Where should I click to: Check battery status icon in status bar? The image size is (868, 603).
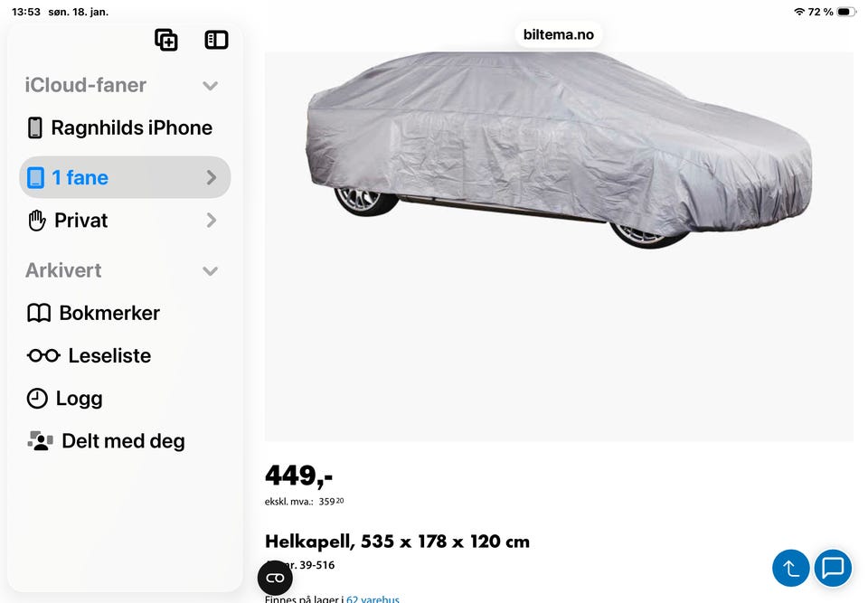click(x=846, y=12)
